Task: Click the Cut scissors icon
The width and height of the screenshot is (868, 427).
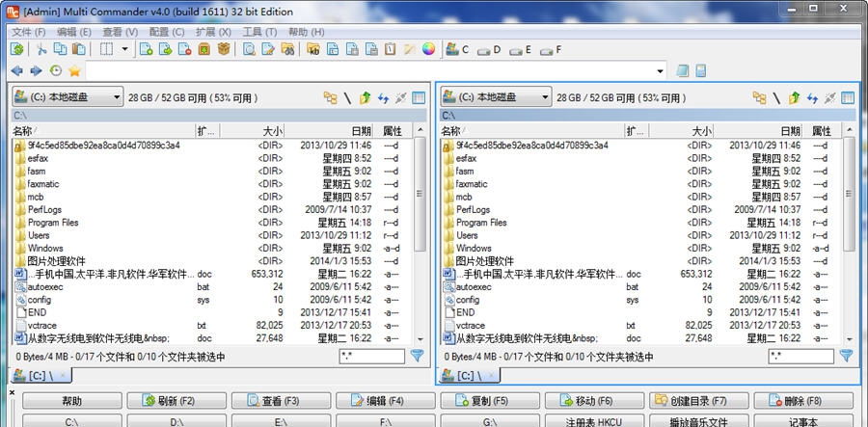Action: click(41, 49)
